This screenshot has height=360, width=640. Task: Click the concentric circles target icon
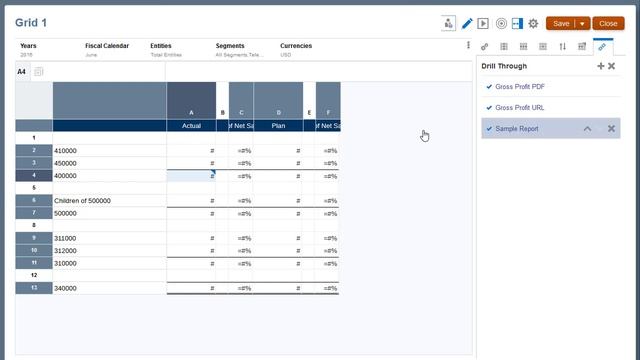click(501, 24)
